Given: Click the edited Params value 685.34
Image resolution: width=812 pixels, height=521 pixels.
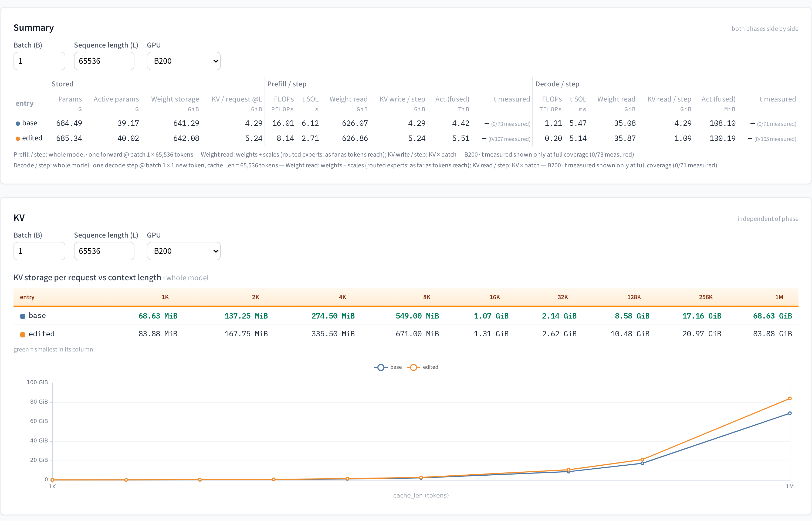Looking at the screenshot, I should click(x=69, y=138).
